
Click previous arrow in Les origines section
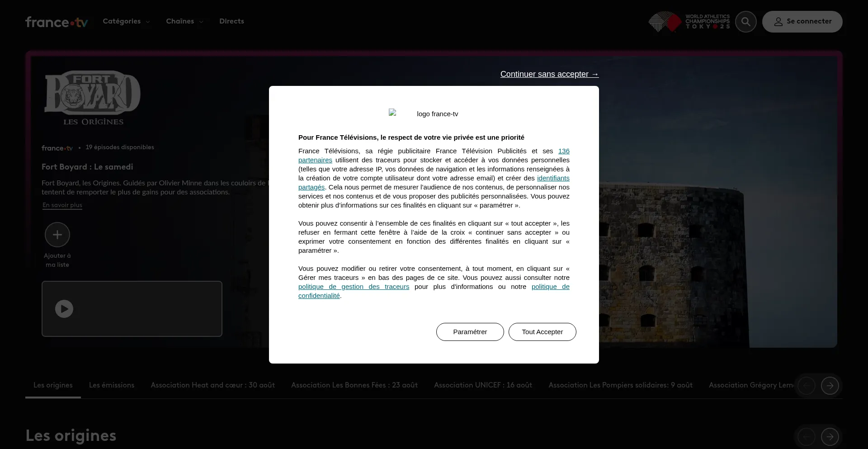point(806,436)
